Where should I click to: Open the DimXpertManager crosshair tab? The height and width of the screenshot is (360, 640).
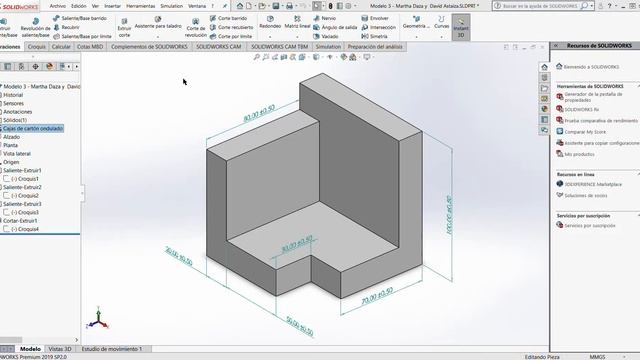(x=36, y=67)
